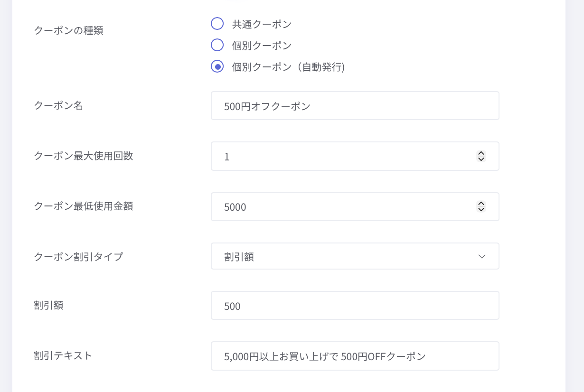The width and height of the screenshot is (584, 392).
Task: Decrease クーポン最低使用金額 with down arrow
Action: point(481,210)
